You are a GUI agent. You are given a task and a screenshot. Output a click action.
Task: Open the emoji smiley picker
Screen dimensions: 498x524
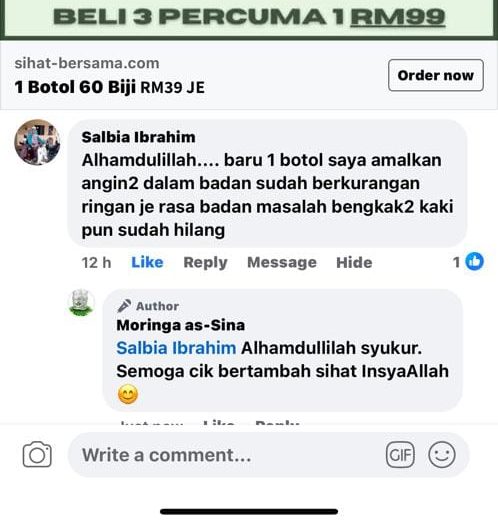[x=442, y=454]
